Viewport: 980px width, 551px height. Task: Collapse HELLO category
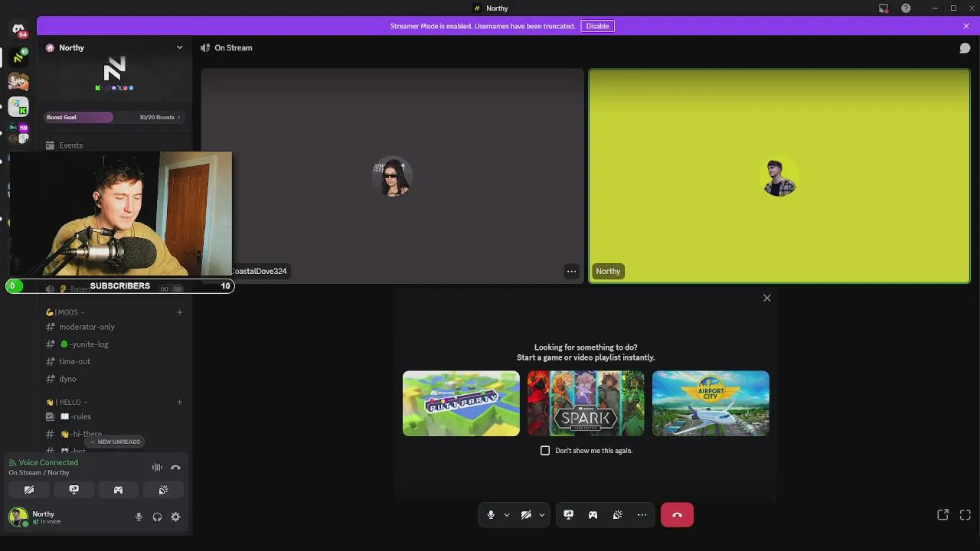[x=67, y=402]
